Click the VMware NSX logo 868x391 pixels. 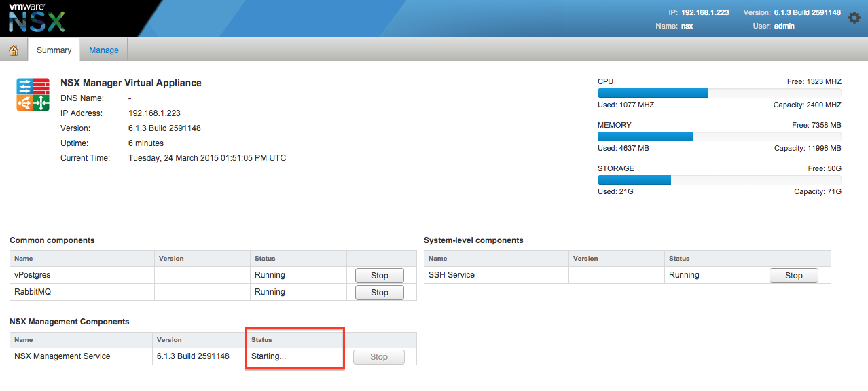point(37,18)
